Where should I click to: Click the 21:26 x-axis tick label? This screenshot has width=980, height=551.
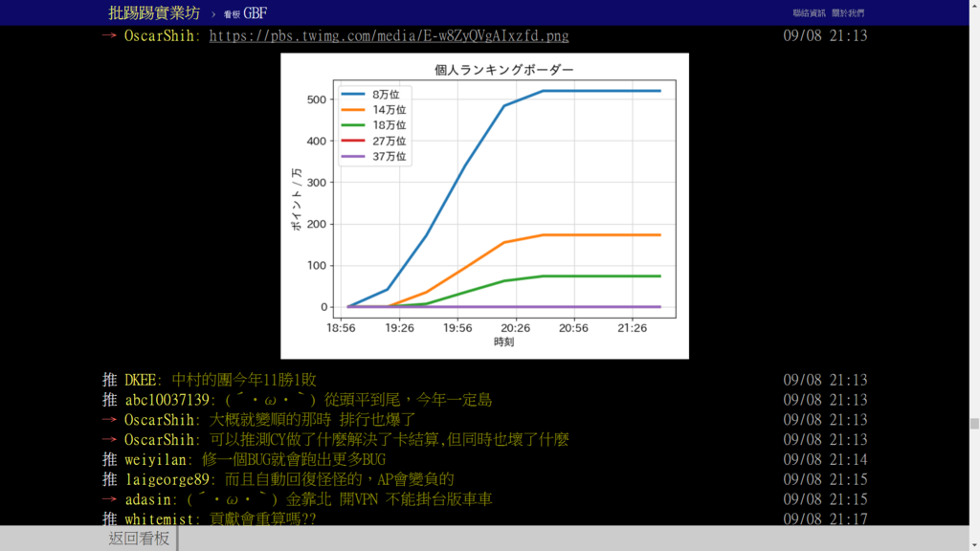[632, 328]
